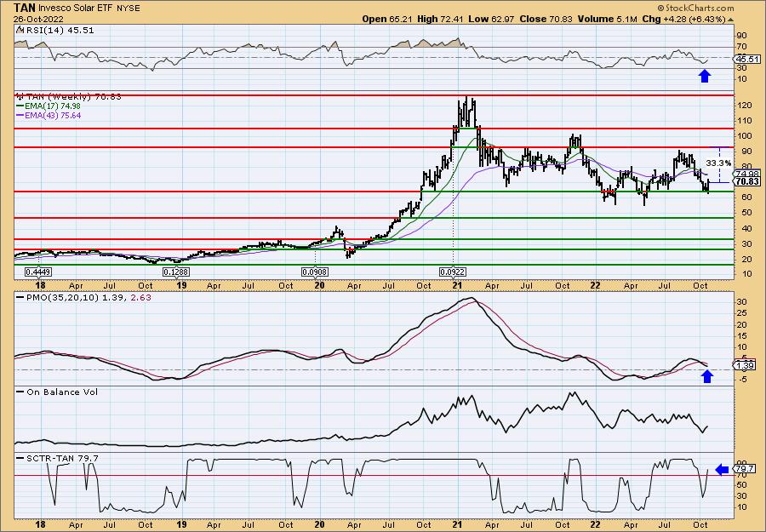Click the 70.83 last price axis tag
The height and width of the screenshot is (532, 766).
tap(747, 181)
